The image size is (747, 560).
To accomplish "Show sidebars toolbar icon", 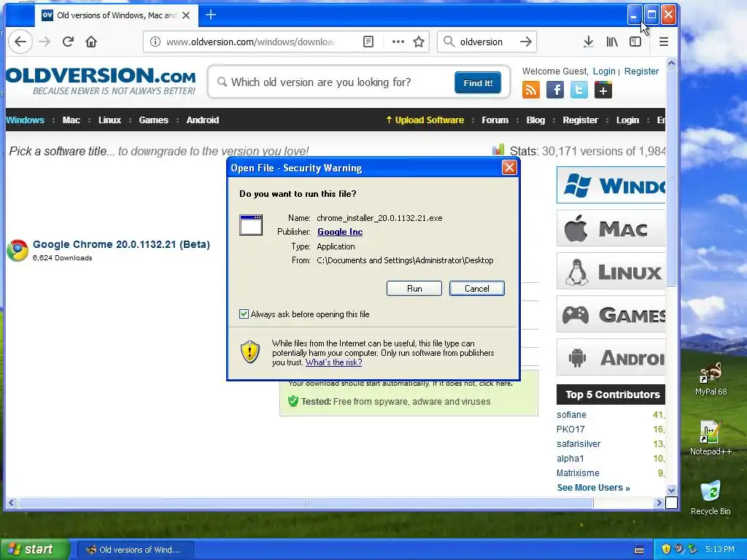I will pos(635,42).
